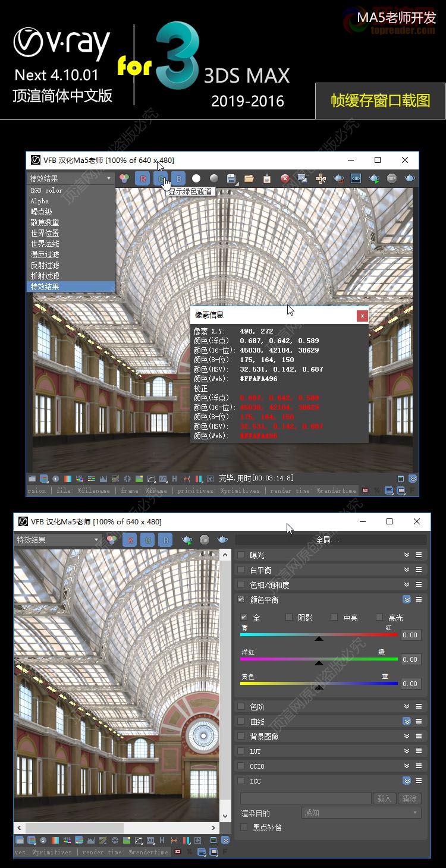Click the 清除 button
Viewport: 446px width, 868px height.
tap(409, 798)
